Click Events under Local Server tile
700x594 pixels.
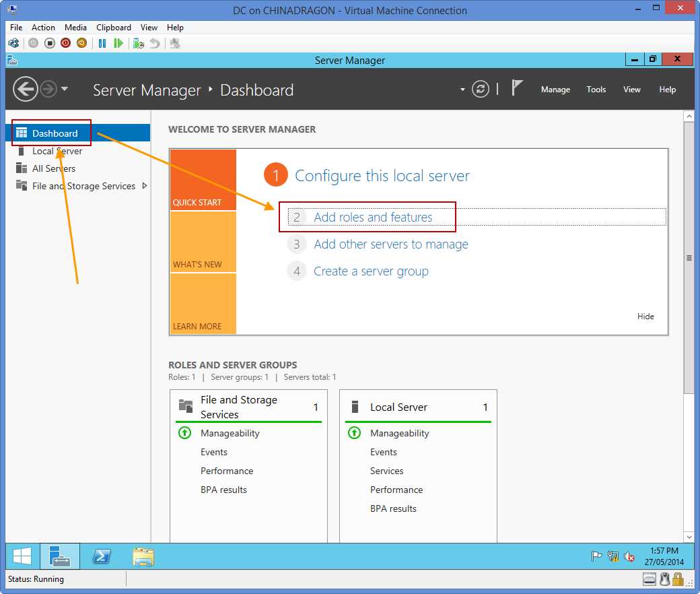coord(384,452)
